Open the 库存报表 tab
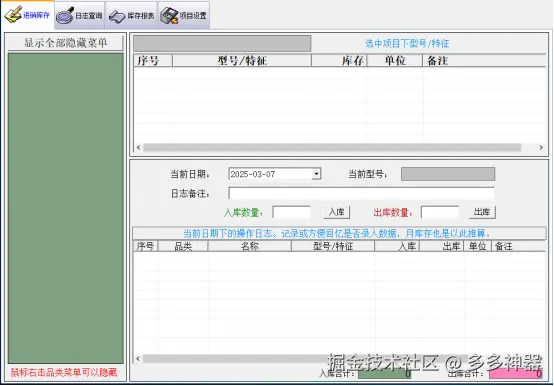554x386 pixels. (x=131, y=16)
